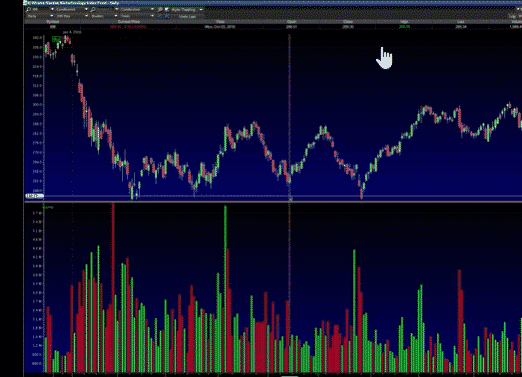Click the second blue drawing tool icon

pos(167,16)
